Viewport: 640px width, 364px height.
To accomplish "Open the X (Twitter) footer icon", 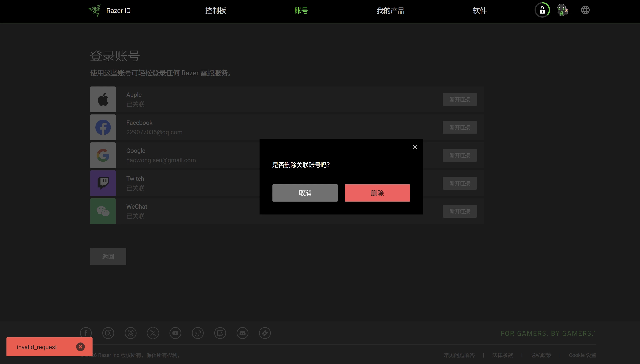I will click(153, 333).
